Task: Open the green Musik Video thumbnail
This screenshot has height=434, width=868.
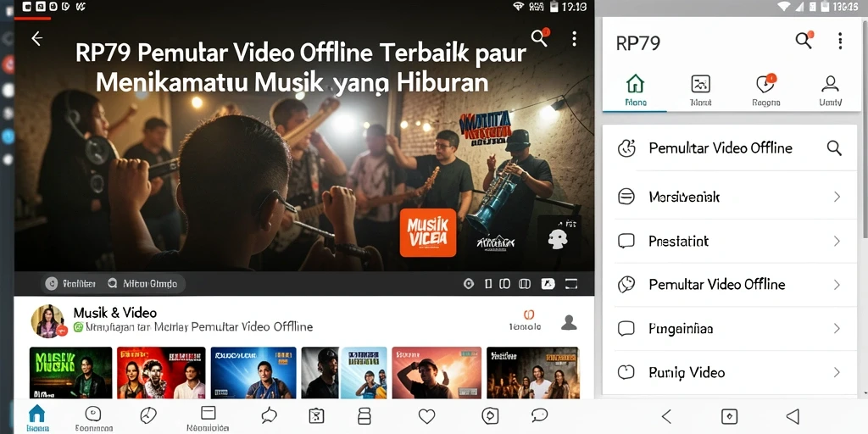Action: [x=70, y=373]
